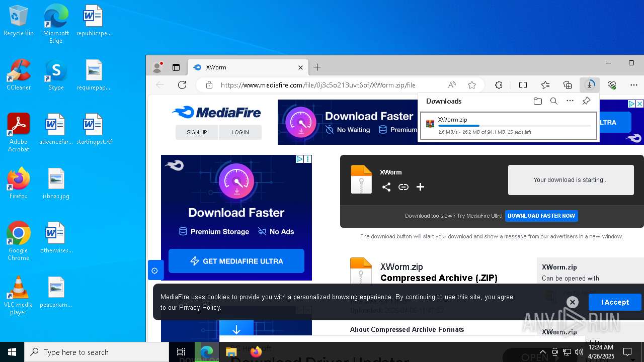
Task: Open Browser essentials heart icon
Action: coord(612,85)
